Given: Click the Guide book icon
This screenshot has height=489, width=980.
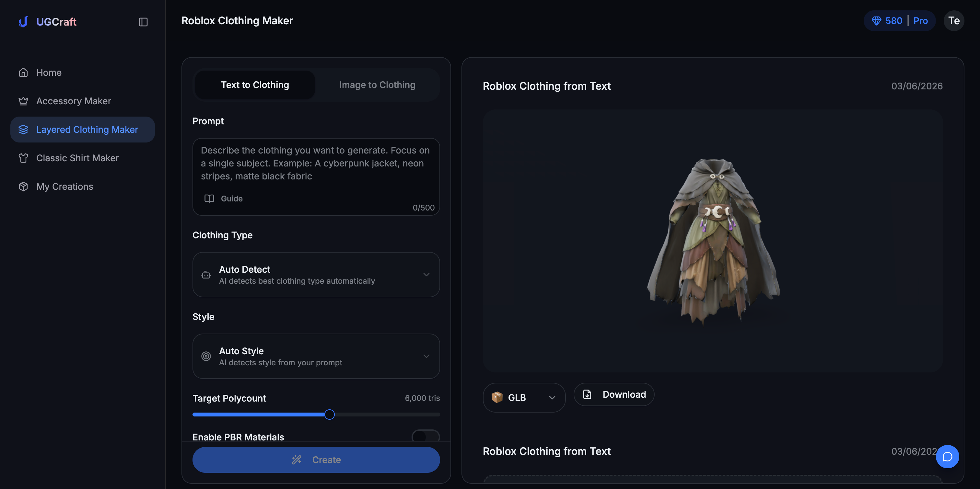Looking at the screenshot, I should click(x=209, y=199).
